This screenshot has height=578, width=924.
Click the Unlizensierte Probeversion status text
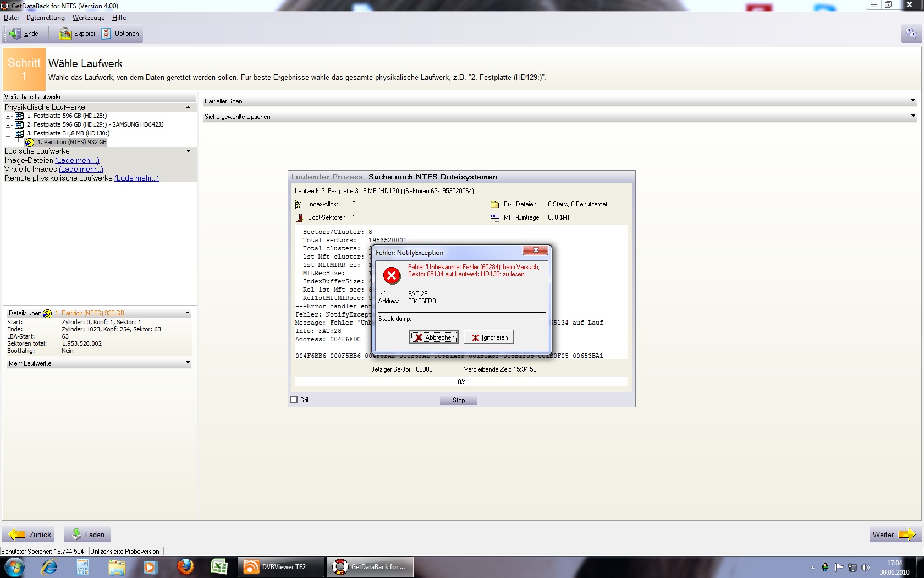point(125,552)
